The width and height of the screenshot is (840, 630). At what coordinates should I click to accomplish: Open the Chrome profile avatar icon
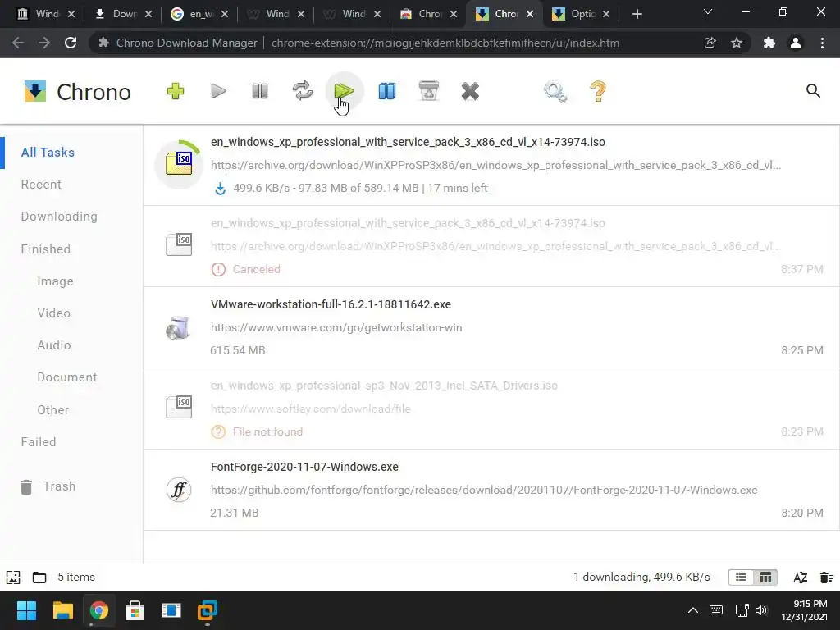(796, 43)
